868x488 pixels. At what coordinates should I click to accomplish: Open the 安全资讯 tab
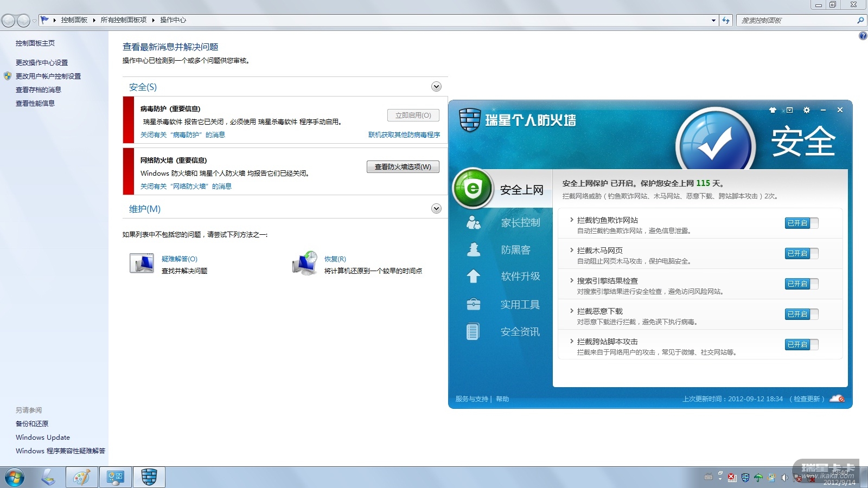[520, 332]
